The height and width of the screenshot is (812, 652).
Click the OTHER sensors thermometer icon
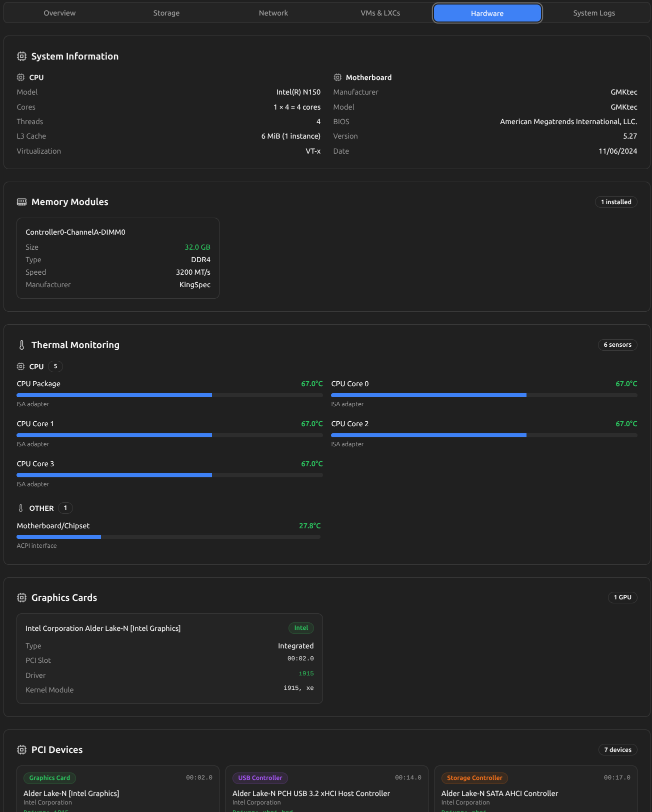(x=20, y=508)
